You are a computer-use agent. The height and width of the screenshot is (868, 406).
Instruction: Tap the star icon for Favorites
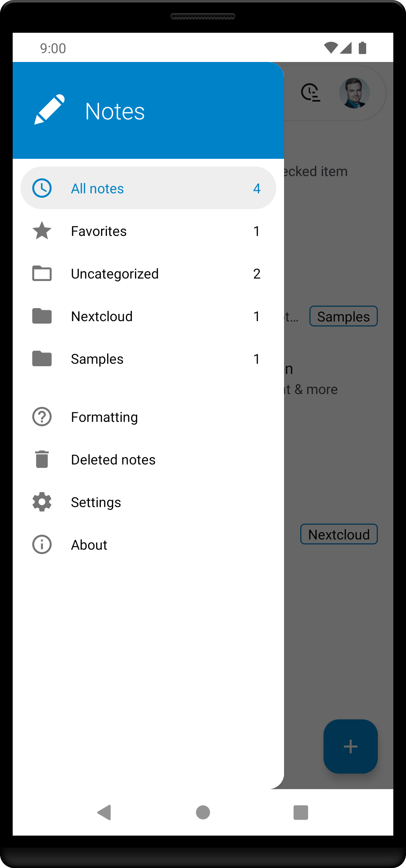[x=42, y=231]
